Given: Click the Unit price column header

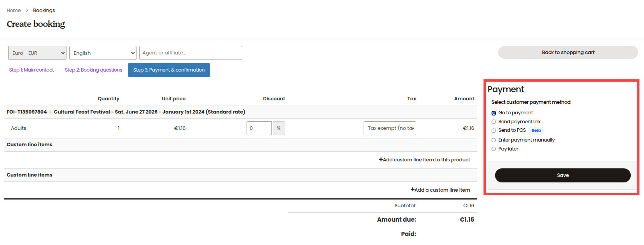Looking at the screenshot, I should point(173,99).
